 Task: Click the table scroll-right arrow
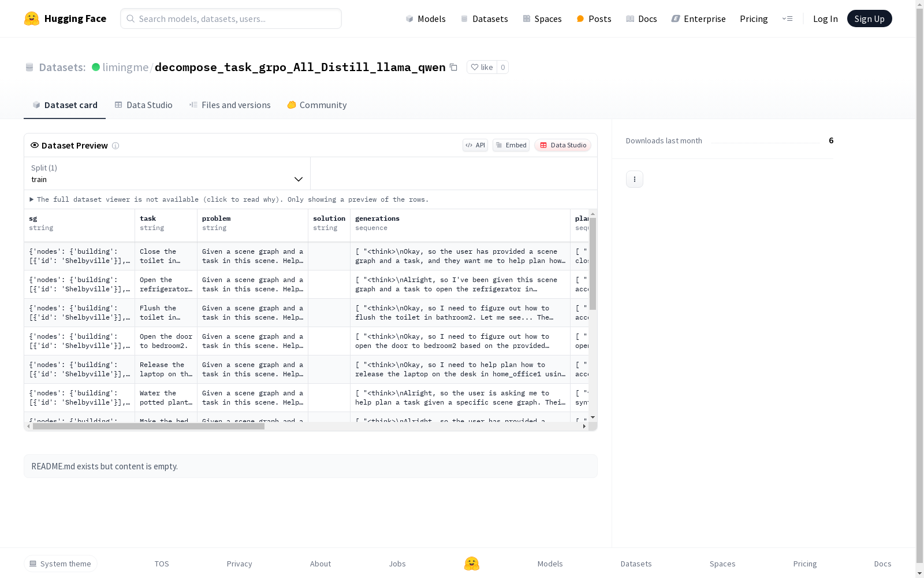(584, 427)
